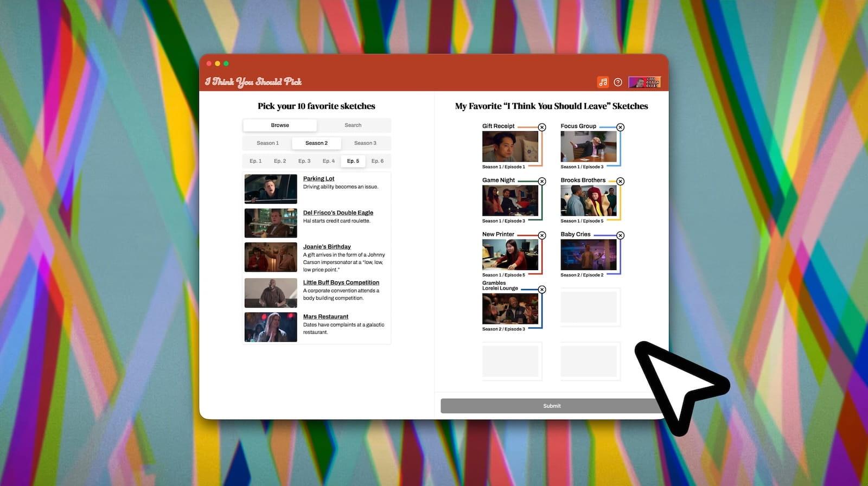Remove New Printer from favorites
This screenshot has width=868, height=486.
pos(542,235)
